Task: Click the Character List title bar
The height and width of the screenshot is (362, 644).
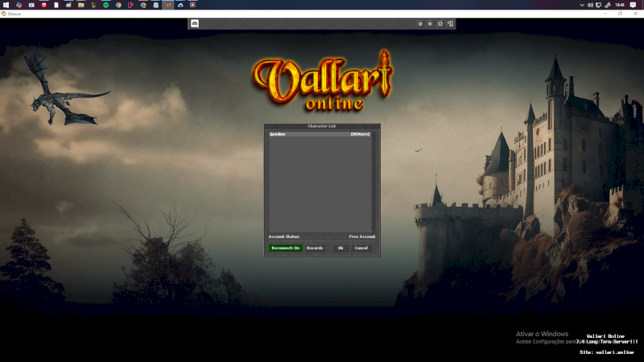Action: tap(322, 126)
